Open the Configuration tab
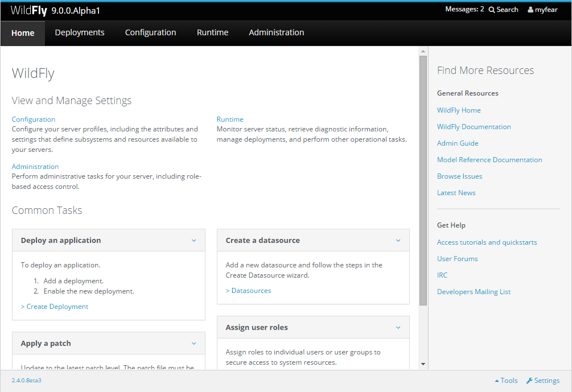Screen dimensions: 572x392 [x=150, y=32]
